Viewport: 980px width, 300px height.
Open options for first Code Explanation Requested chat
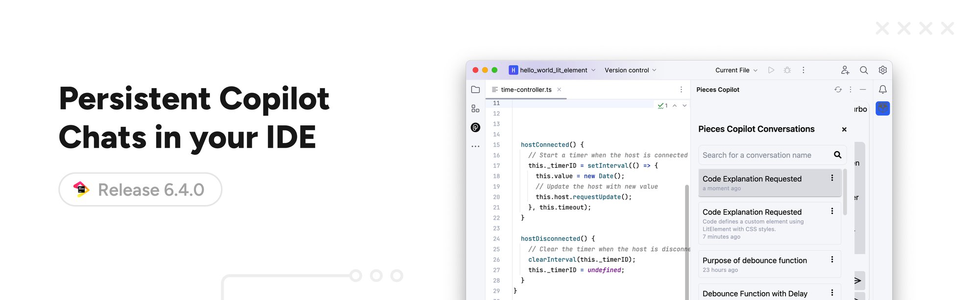(832, 178)
